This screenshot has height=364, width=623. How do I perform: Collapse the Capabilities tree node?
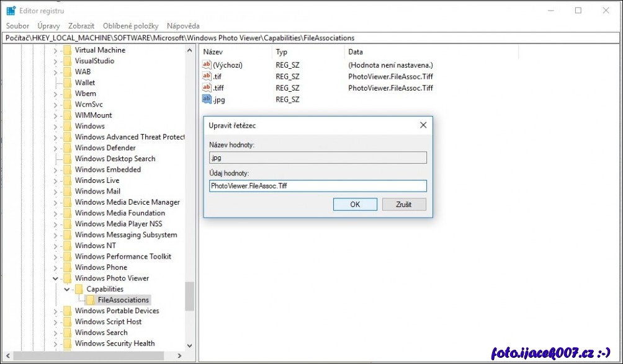click(x=67, y=289)
